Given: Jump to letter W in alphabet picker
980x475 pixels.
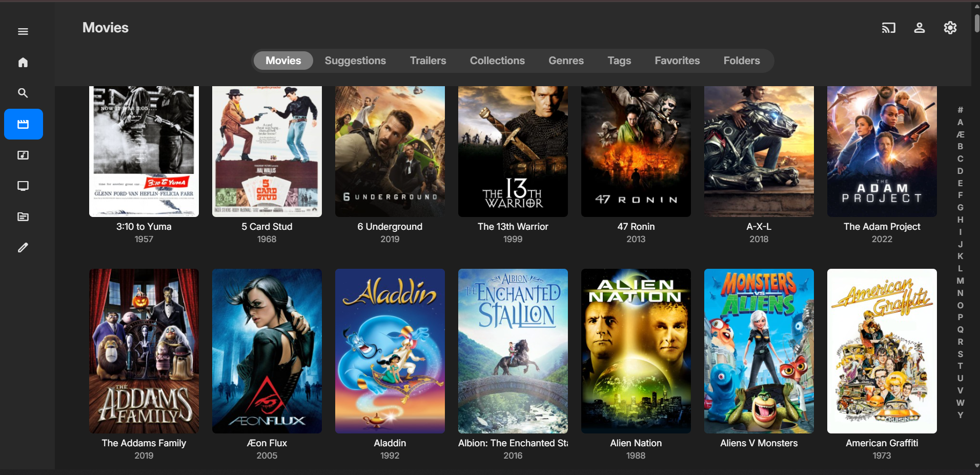Looking at the screenshot, I should [961, 403].
